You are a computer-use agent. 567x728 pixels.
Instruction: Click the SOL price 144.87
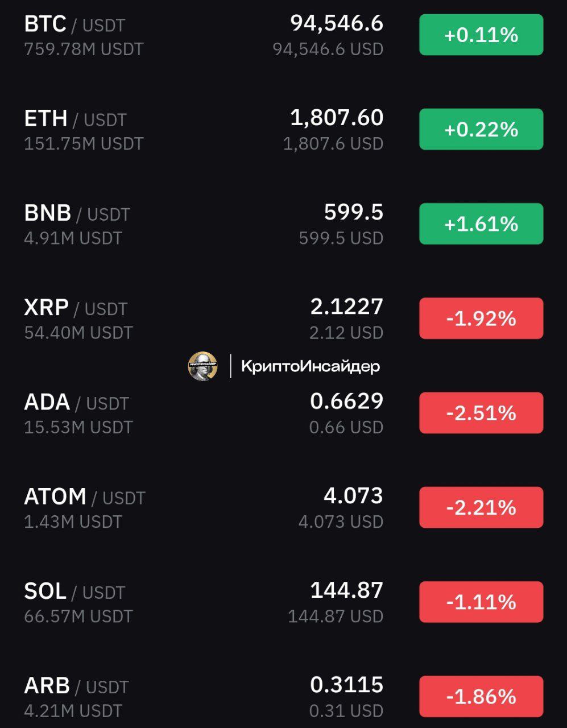346,590
